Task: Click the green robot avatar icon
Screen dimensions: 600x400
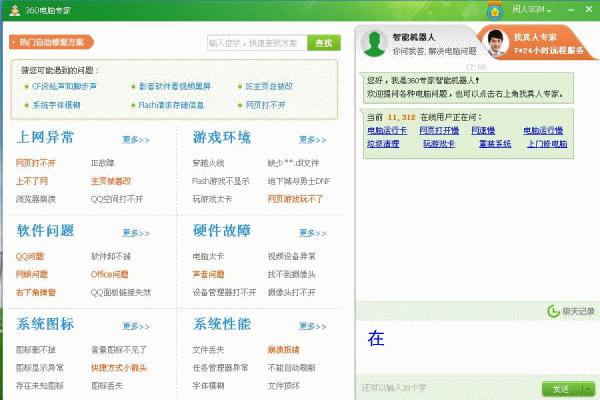Action: point(374,43)
